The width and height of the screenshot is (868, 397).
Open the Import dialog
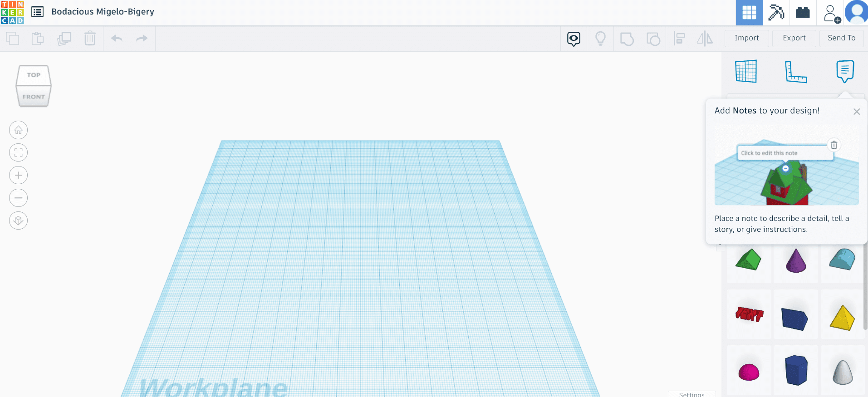(746, 39)
